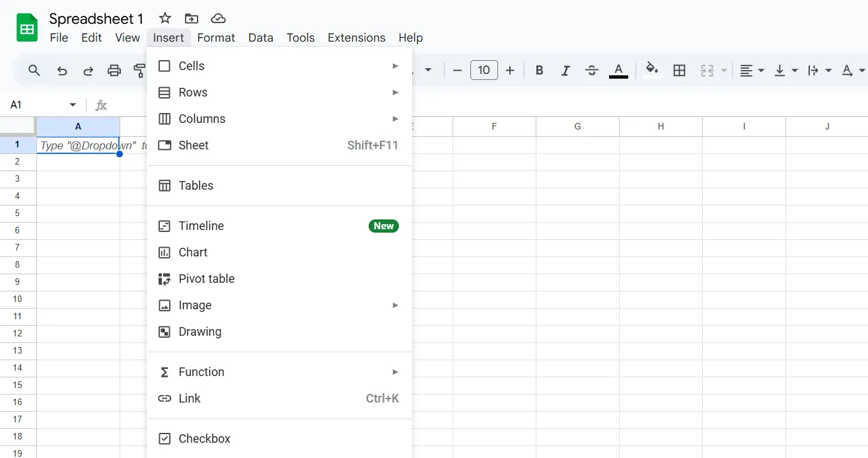Image resolution: width=868 pixels, height=458 pixels.
Task: Open the vertical align dropdown
Action: 785,70
